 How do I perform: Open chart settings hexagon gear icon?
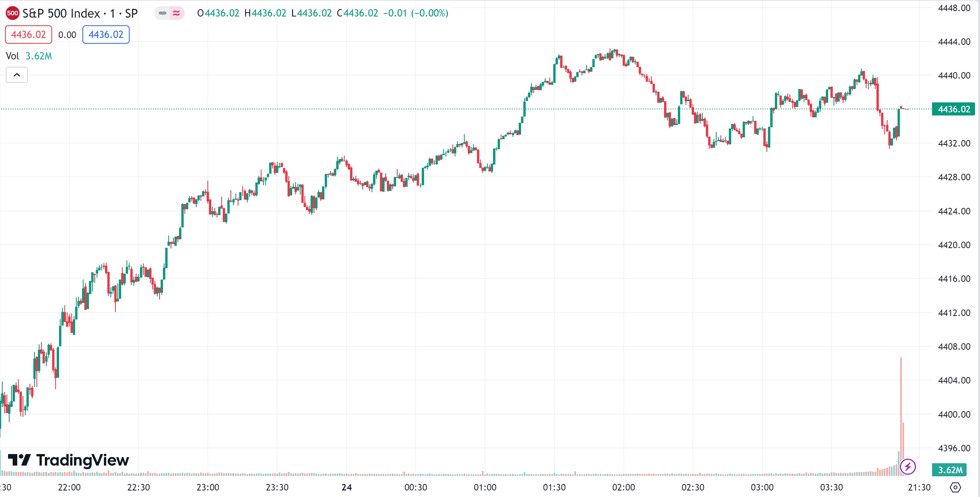pyautogui.click(x=955, y=487)
